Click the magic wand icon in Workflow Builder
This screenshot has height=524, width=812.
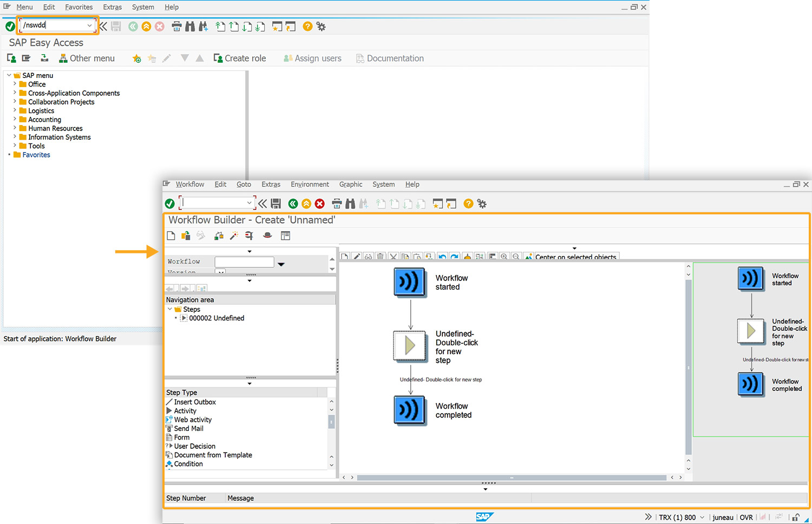[234, 235]
